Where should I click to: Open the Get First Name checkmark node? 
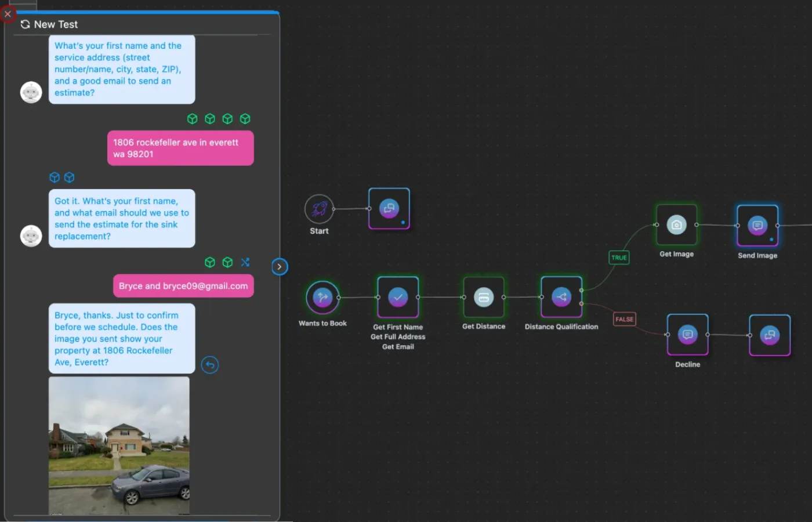point(398,298)
